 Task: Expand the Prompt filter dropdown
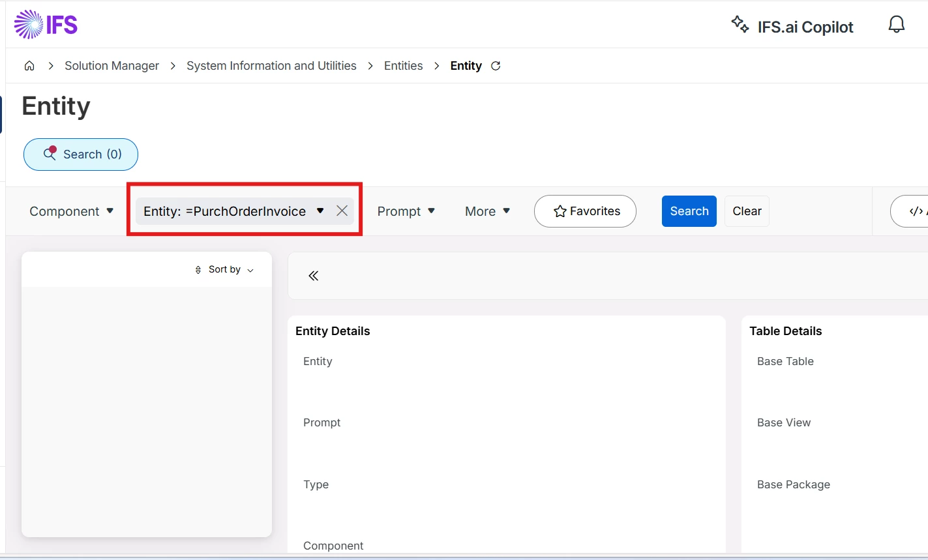click(406, 211)
